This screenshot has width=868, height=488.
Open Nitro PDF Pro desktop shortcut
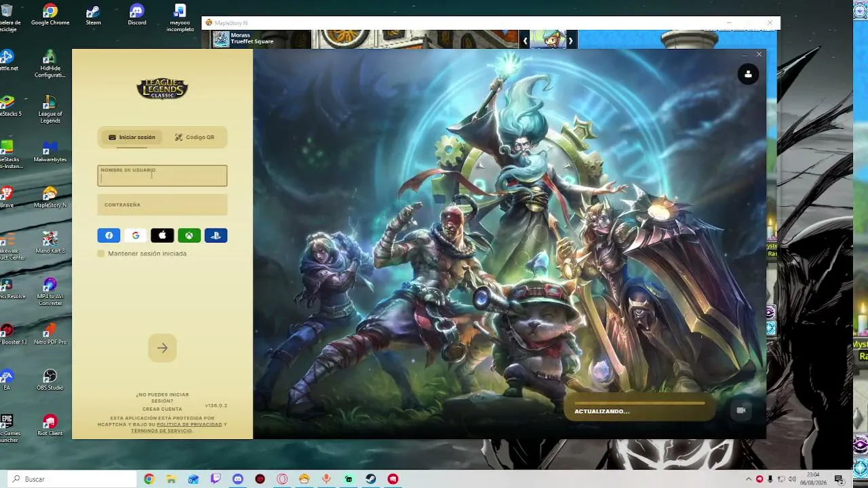pos(50,333)
